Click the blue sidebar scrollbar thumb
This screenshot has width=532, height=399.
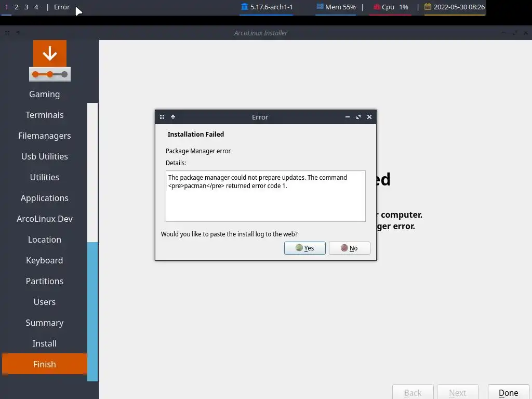pyautogui.click(x=92, y=312)
